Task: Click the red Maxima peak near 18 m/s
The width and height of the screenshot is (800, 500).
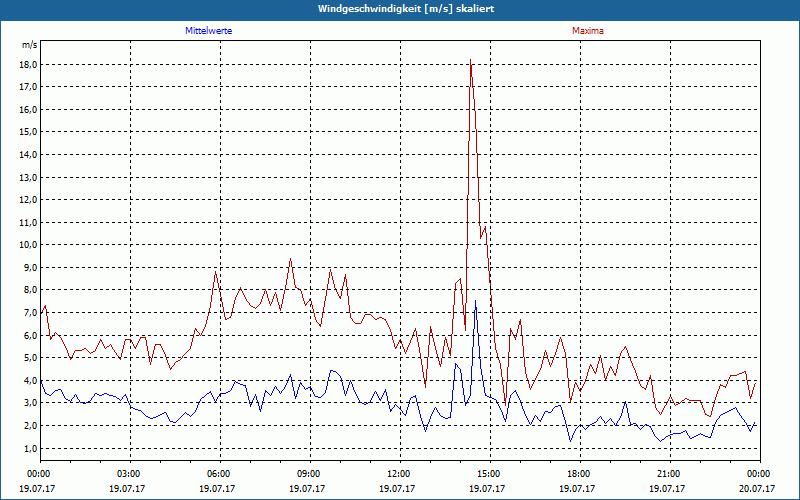Action: tap(470, 61)
